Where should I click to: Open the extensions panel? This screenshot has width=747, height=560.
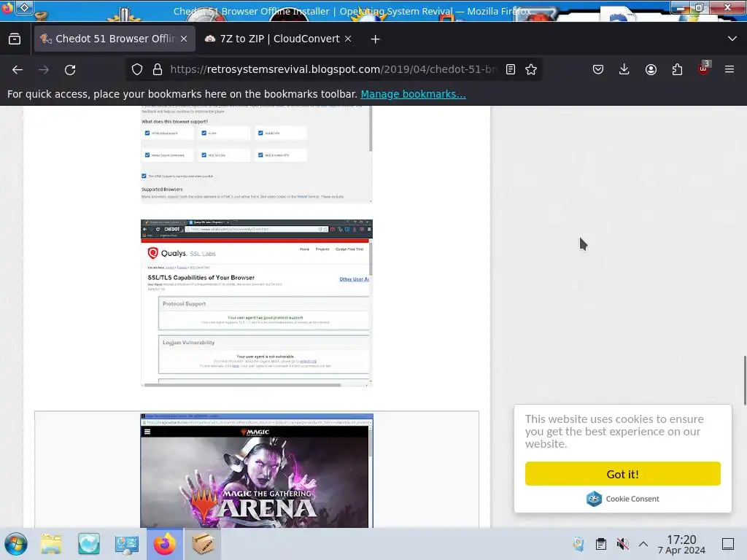pos(677,69)
